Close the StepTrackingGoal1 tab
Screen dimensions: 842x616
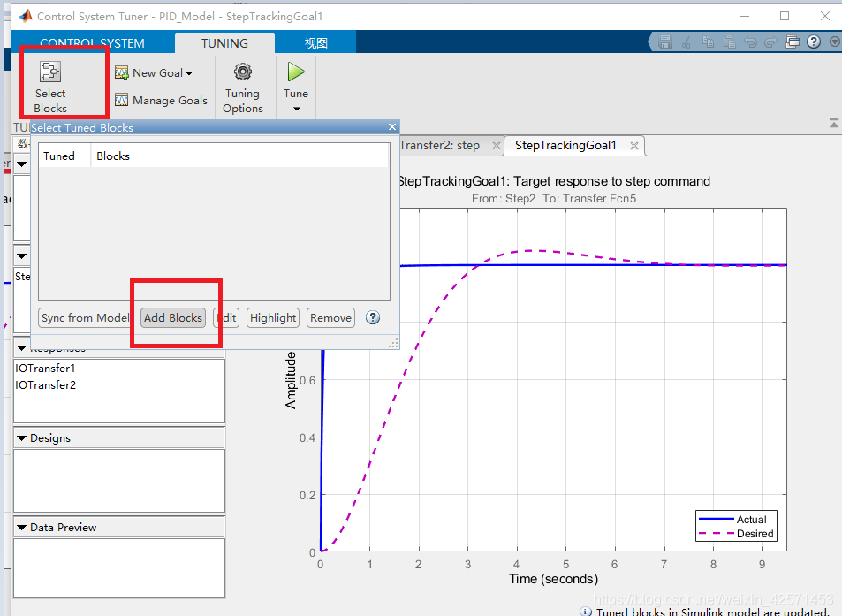click(634, 146)
